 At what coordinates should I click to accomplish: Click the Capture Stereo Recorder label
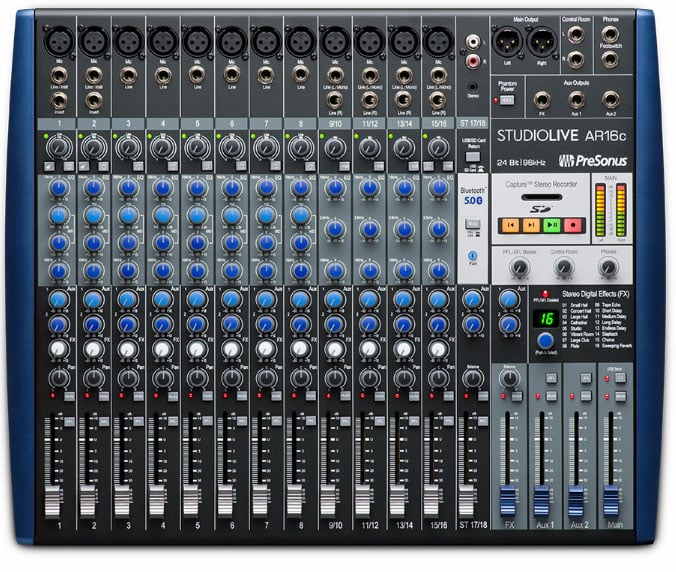pos(541,184)
